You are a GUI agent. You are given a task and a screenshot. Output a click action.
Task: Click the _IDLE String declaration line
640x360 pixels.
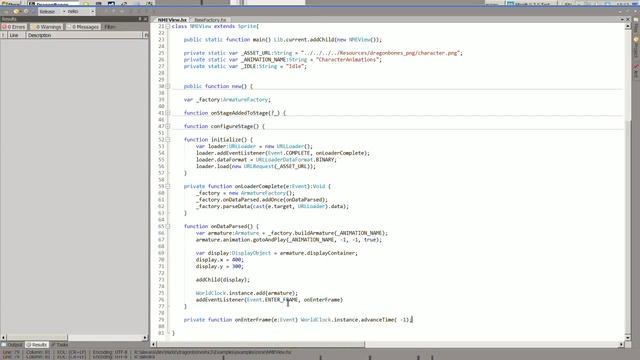click(x=245, y=66)
